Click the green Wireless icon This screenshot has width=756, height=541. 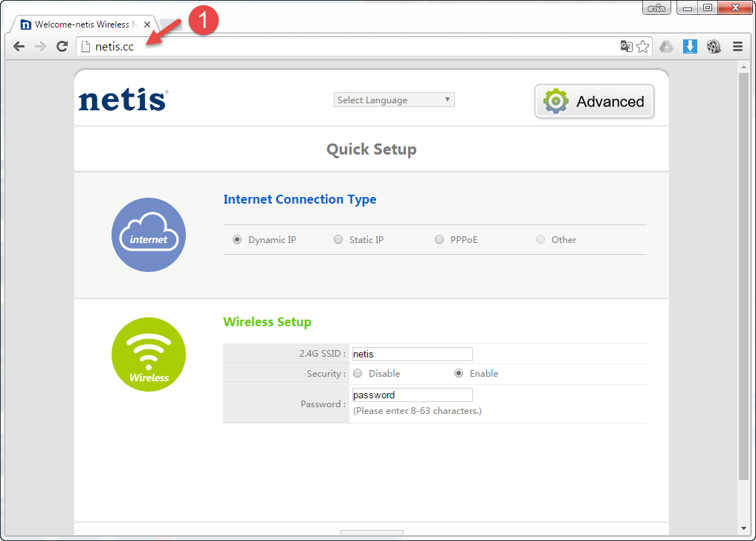point(149,354)
